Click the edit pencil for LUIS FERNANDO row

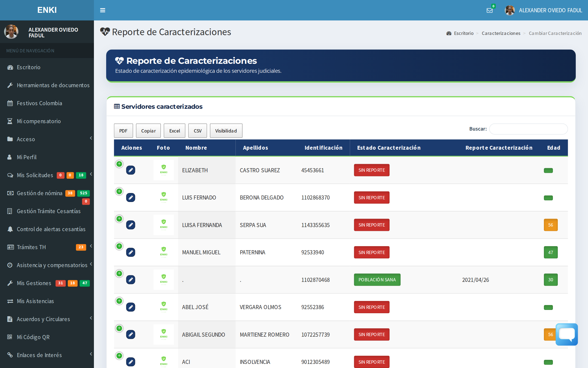131,198
